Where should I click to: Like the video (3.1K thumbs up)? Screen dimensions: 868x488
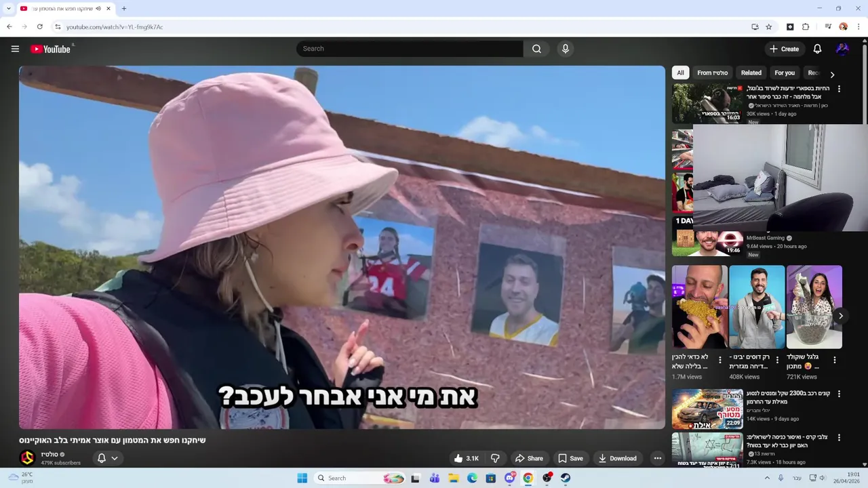467,458
